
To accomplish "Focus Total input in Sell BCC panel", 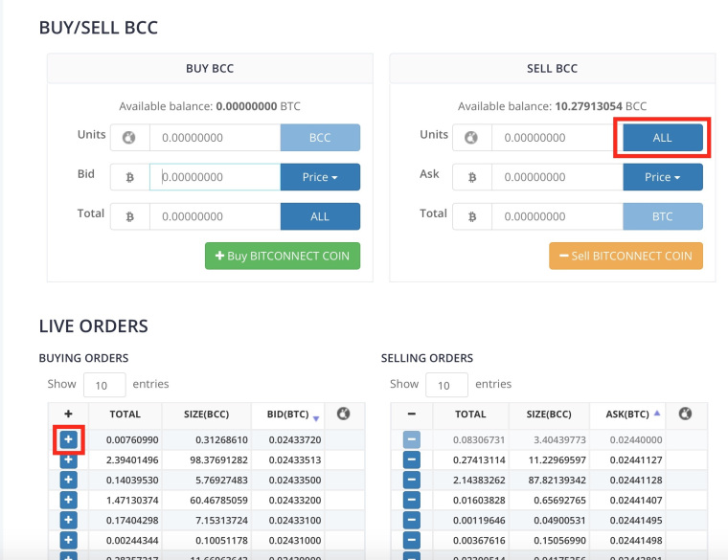I will click(x=557, y=216).
